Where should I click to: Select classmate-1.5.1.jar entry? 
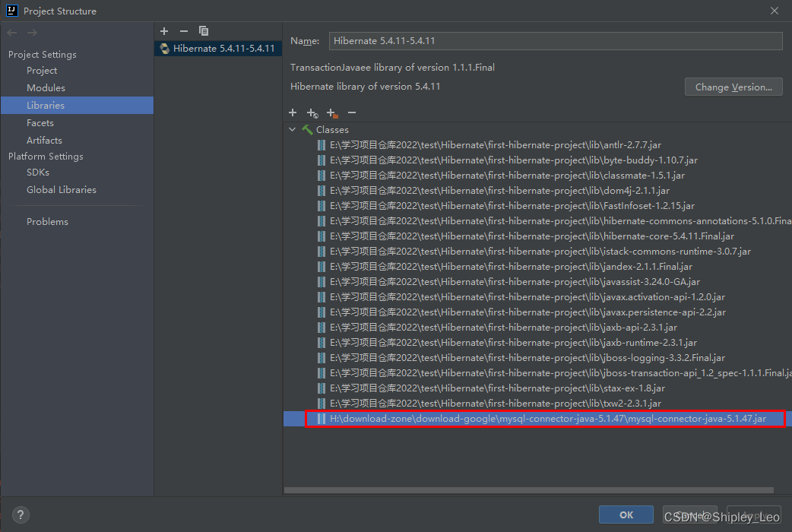(x=507, y=176)
